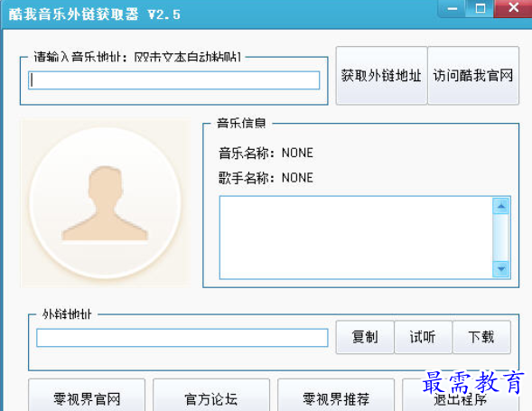Minimize the 酷我音乐外链获取器 window
Viewport: 532px width, 411px height.
(453, 8)
